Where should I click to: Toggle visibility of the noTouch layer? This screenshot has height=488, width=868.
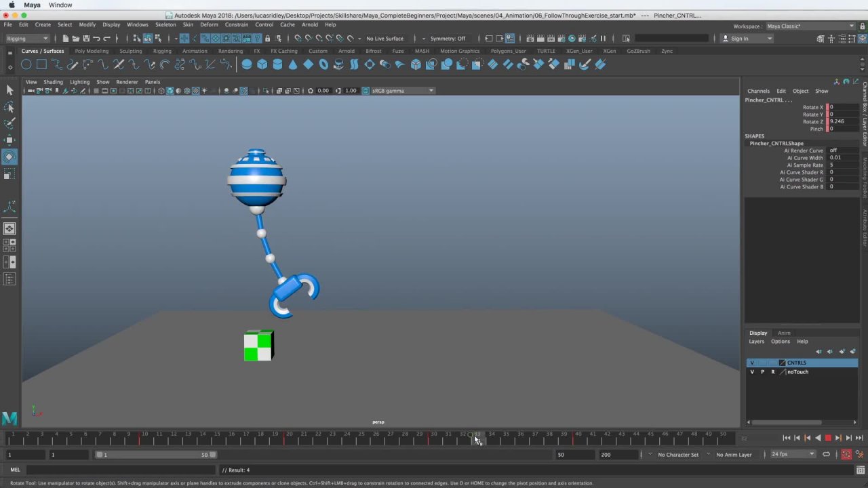(x=751, y=372)
